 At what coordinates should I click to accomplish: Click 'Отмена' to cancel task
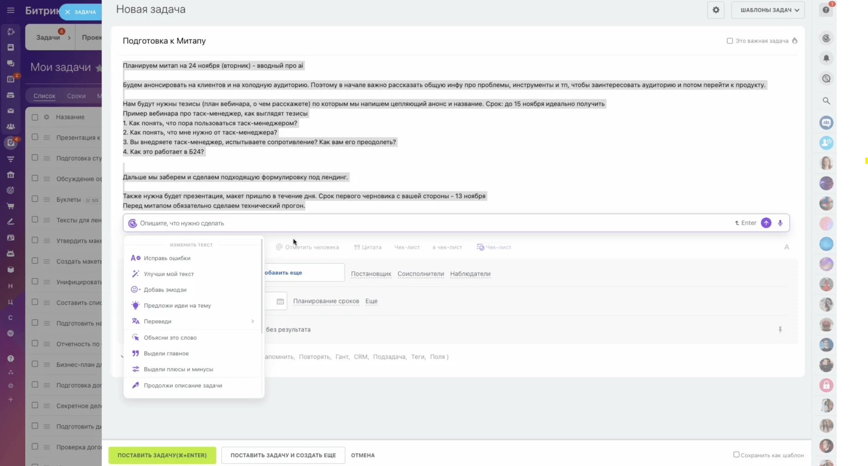pyautogui.click(x=363, y=455)
